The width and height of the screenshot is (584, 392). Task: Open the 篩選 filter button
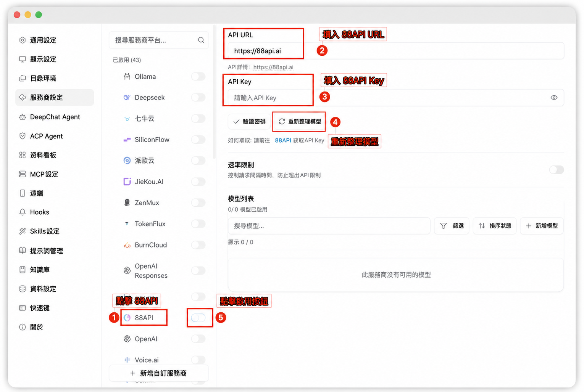point(452,226)
